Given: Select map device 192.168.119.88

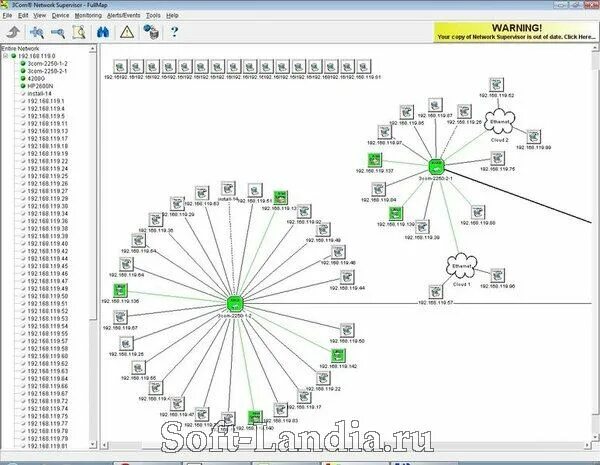Looking at the screenshot, I should point(478,212).
